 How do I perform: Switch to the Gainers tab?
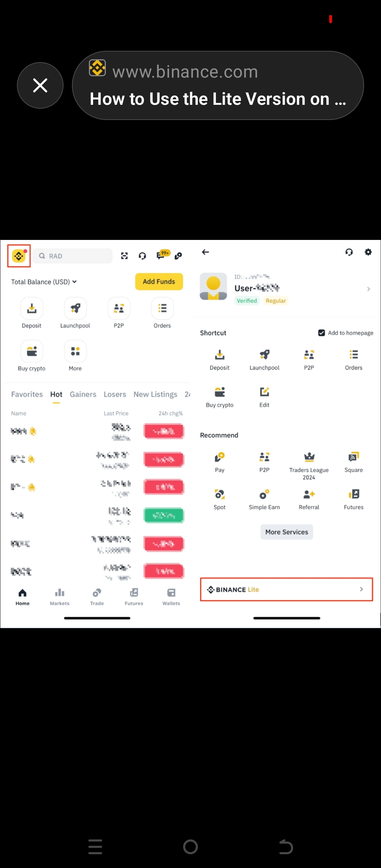tap(83, 394)
